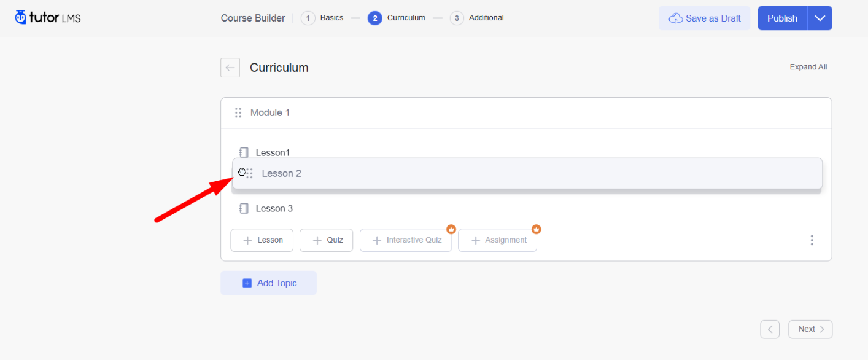Viewport: 868px width, 360px height.
Task: Select the Curriculum step
Action: coord(397,18)
